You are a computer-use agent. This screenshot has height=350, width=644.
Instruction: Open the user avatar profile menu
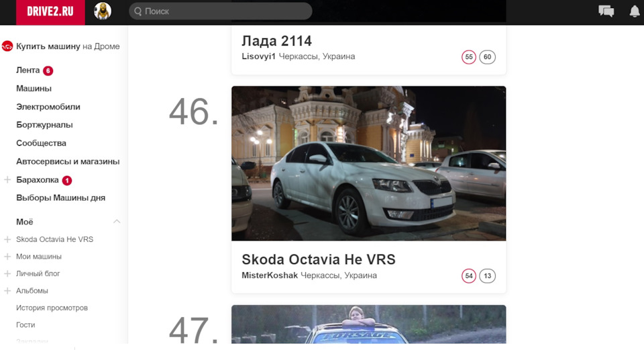pyautogui.click(x=103, y=11)
